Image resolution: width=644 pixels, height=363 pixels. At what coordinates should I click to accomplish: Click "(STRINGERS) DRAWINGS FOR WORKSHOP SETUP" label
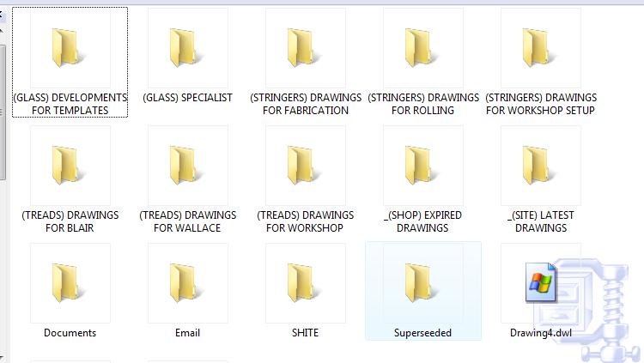tap(541, 104)
